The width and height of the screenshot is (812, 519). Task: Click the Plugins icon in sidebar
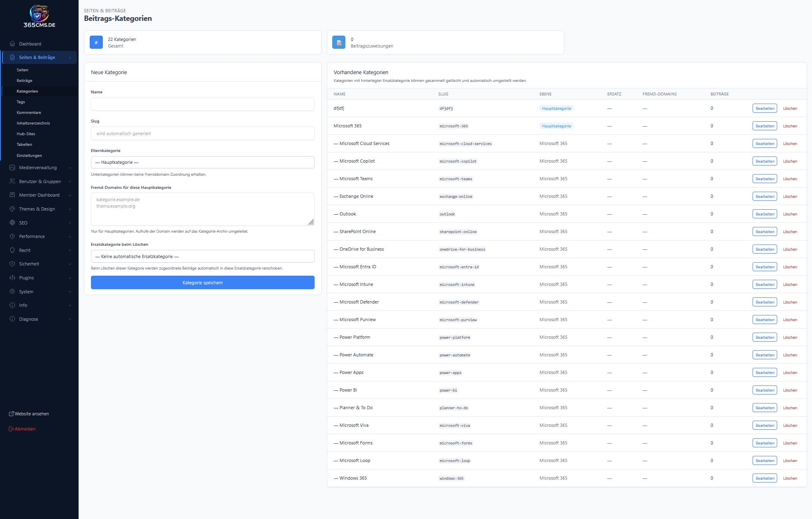(12, 278)
